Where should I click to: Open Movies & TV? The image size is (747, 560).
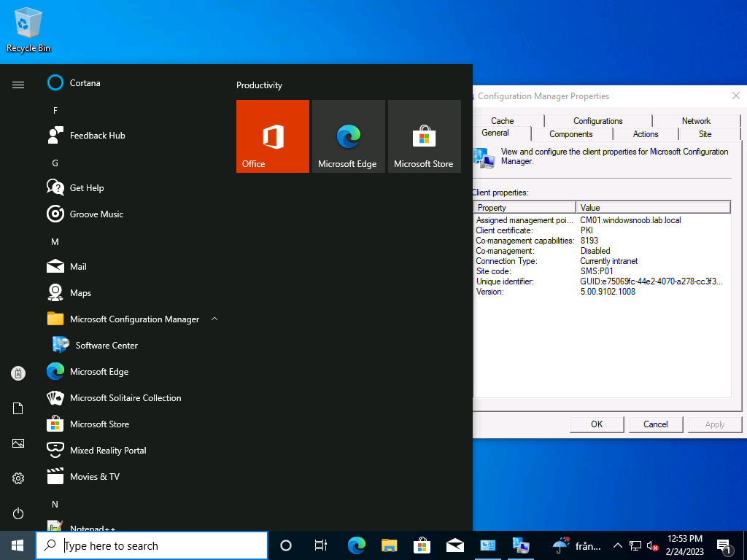(131, 476)
